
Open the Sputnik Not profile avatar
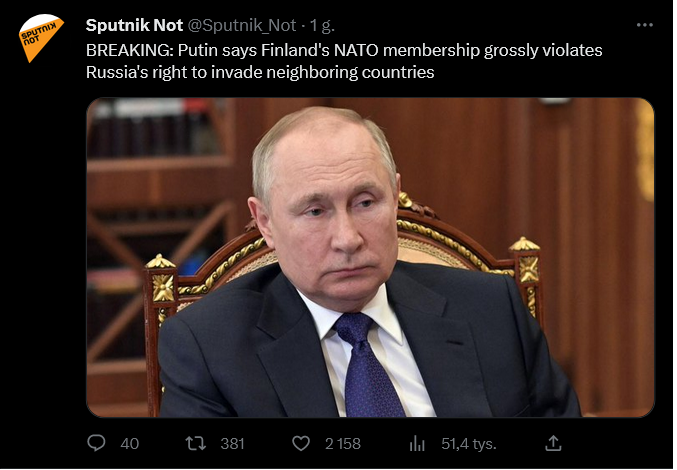pyautogui.click(x=40, y=39)
